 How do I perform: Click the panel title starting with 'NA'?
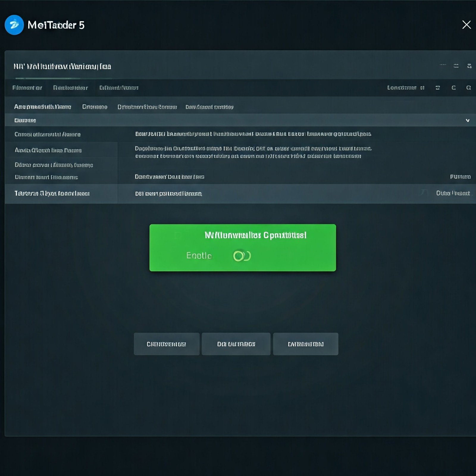[x=62, y=66]
